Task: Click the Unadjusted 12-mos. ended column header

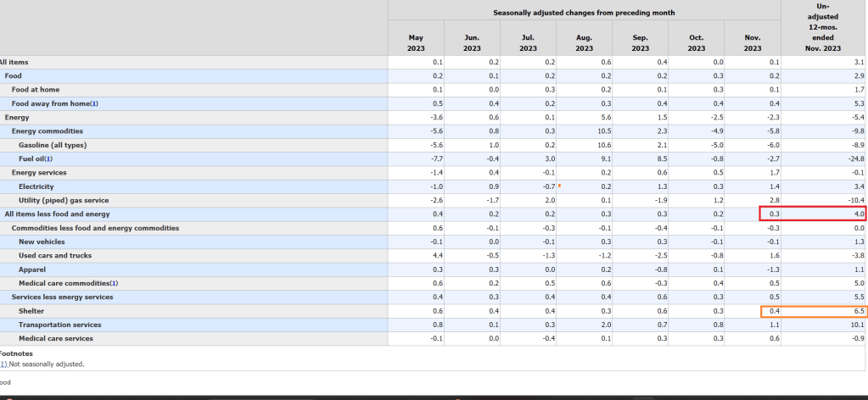Action: (x=824, y=28)
